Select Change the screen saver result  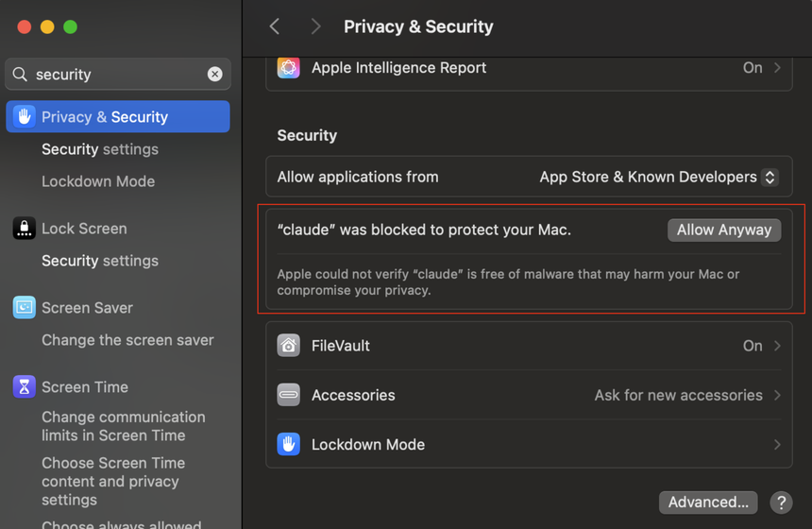(127, 340)
